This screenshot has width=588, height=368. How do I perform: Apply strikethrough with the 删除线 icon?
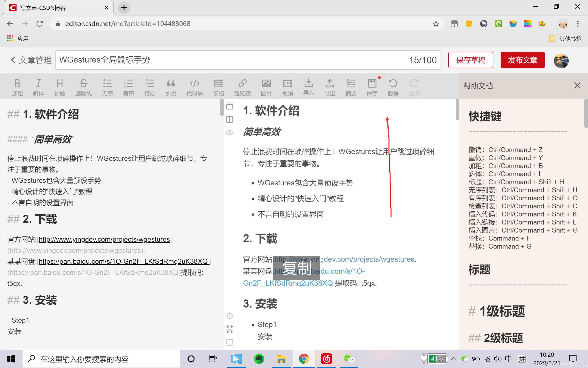[83, 87]
